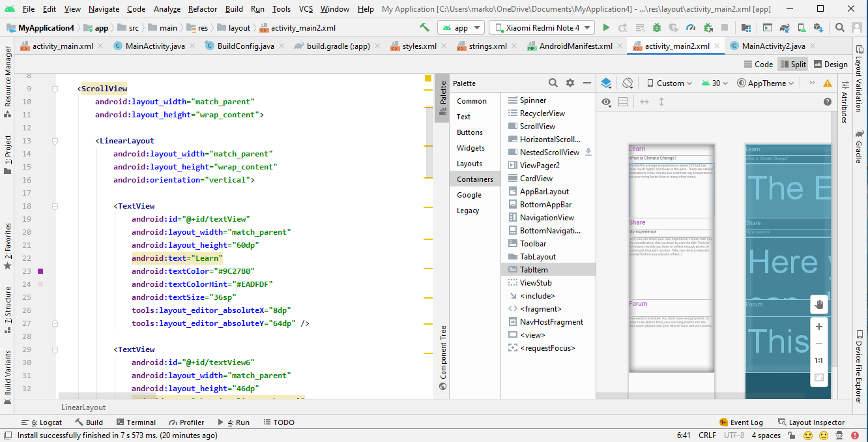Image resolution: width=868 pixels, height=442 pixels.
Task: Click the Make Project hammer icon
Action: tap(424, 28)
